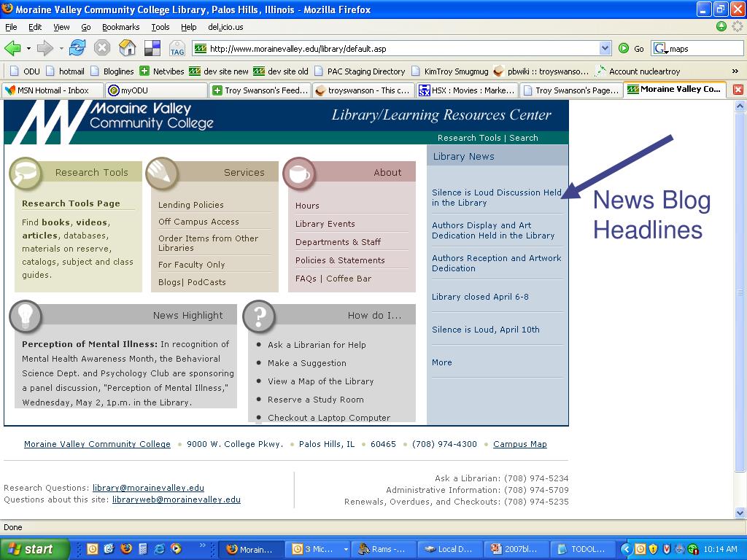Launch Internet Explorer from quick launch
Image resolution: width=747 pixels, height=560 pixels.
pos(160,548)
